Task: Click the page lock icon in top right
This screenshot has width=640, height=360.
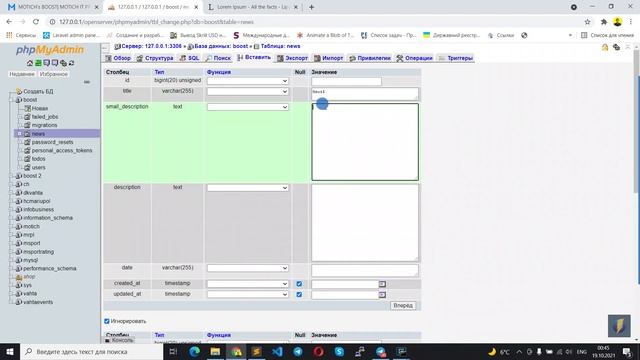Action: coord(605,47)
